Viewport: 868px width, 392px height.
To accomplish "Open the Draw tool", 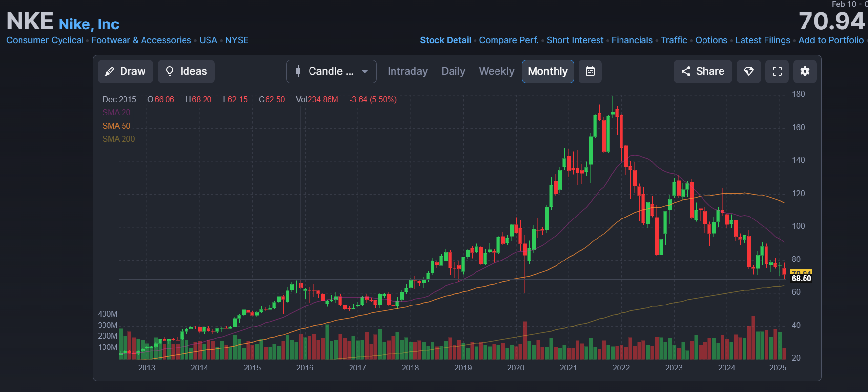I will (x=125, y=71).
